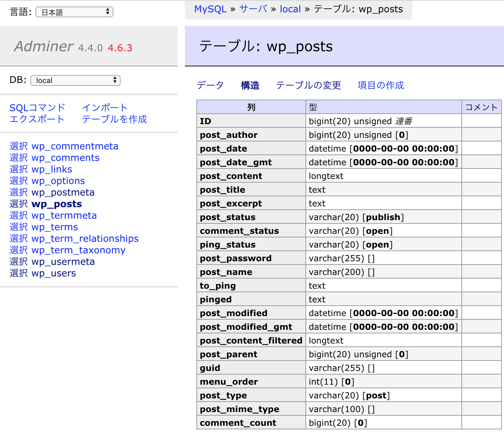Image resolution: width=504 pixels, height=433 pixels.
Task: Click local breadcrumb link
Action: point(290,9)
